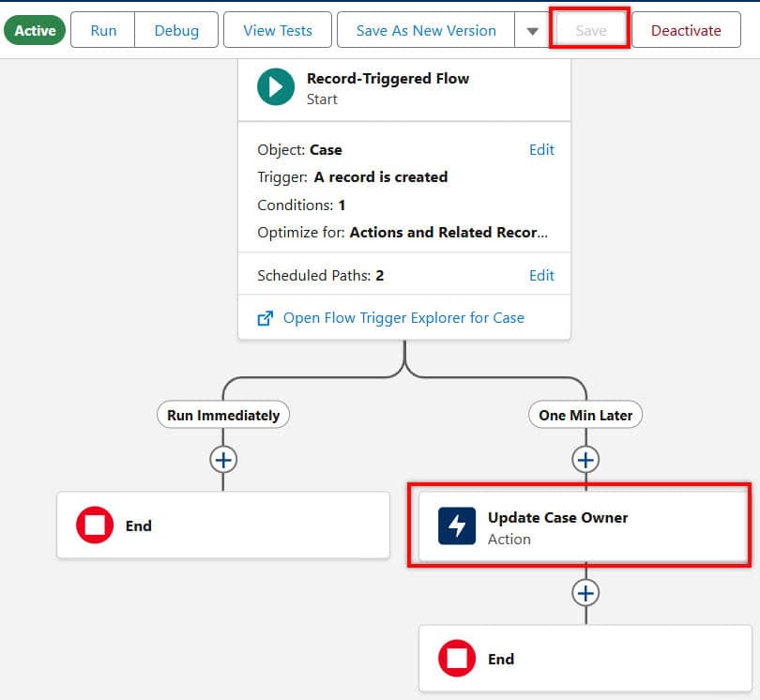
Task: Click the End icon below Update Case Owner
Action: click(x=457, y=659)
